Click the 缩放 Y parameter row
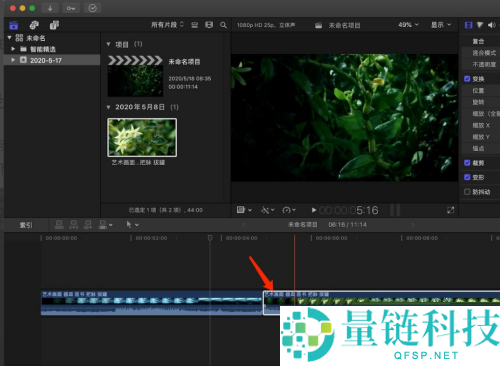The width and height of the screenshot is (500, 366). tap(480, 137)
